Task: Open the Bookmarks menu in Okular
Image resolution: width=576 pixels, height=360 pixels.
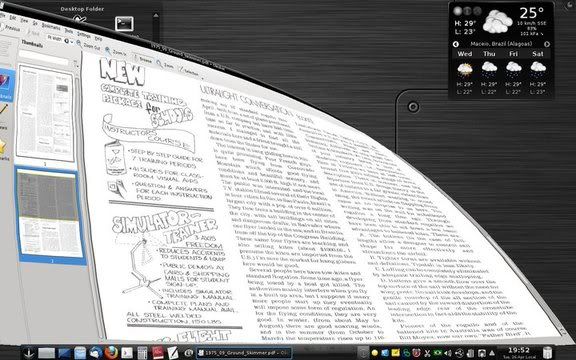Action: click(51, 28)
